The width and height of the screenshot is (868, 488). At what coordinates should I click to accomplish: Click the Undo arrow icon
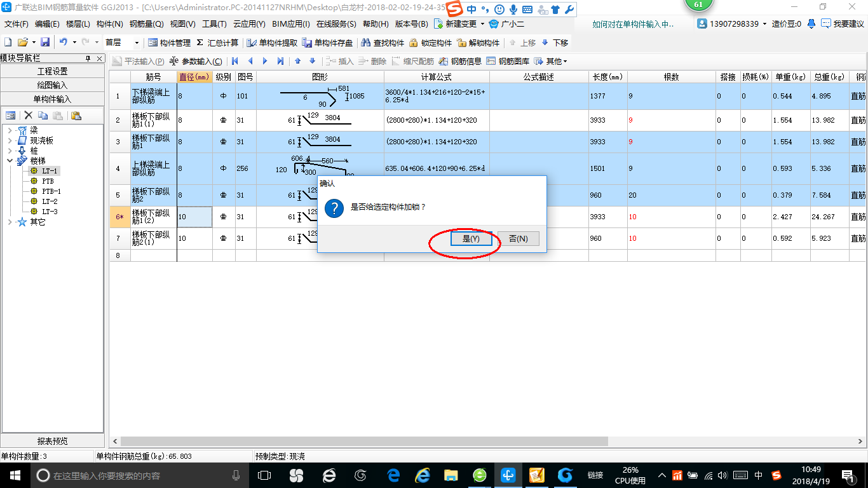pos(63,43)
